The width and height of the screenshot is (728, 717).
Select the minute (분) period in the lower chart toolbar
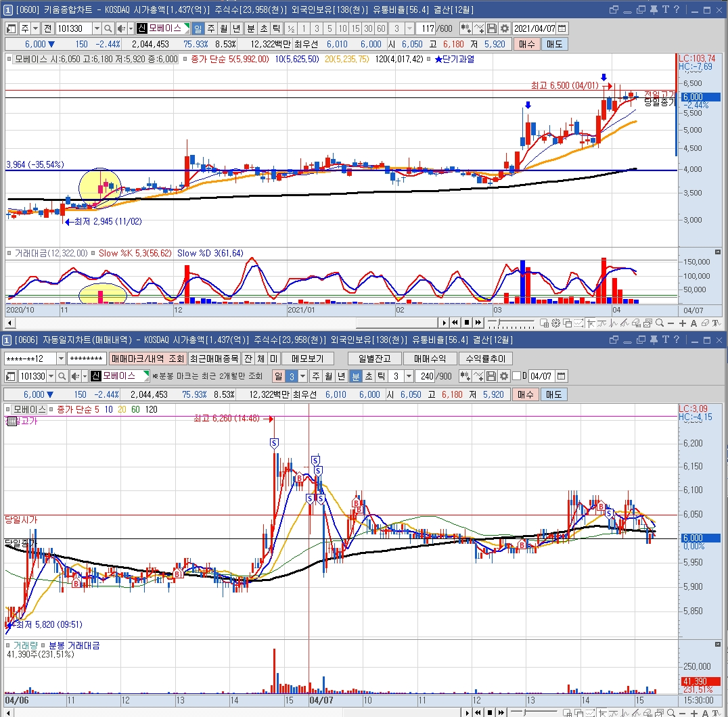355,376
